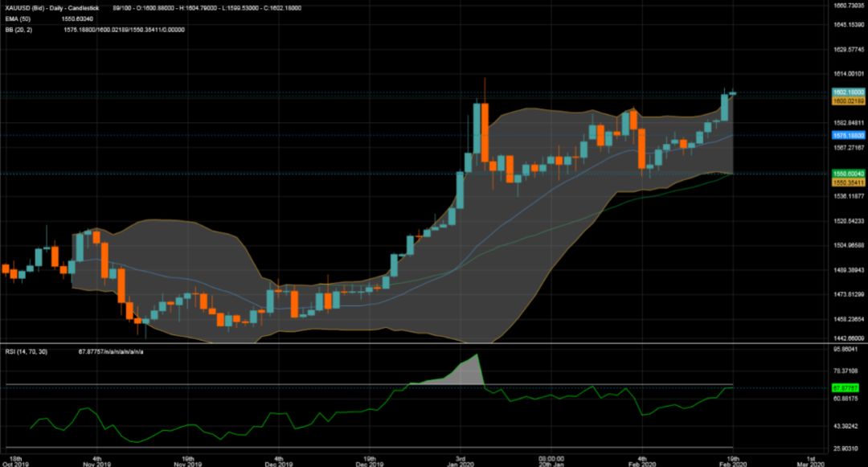Click the lower band price tag 1550.35411
868x467 pixels.
pyautogui.click(x=849, y=182)
